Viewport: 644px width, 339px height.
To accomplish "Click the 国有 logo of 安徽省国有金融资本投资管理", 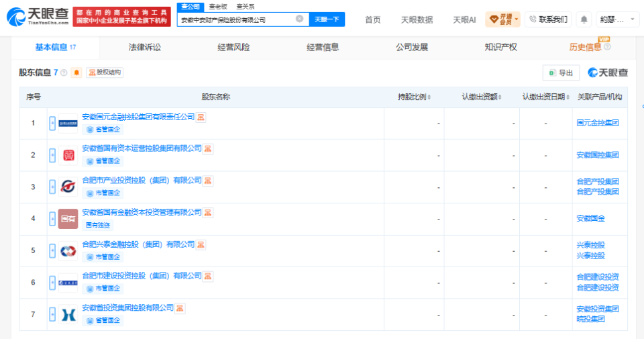I will 68,219.
